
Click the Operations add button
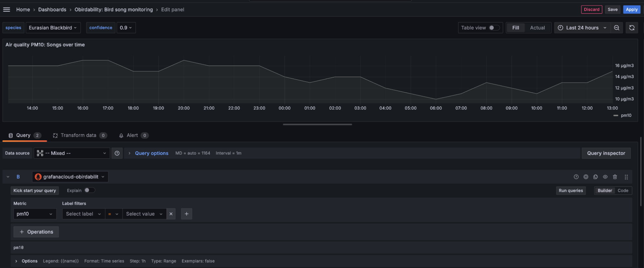point(36,232)
